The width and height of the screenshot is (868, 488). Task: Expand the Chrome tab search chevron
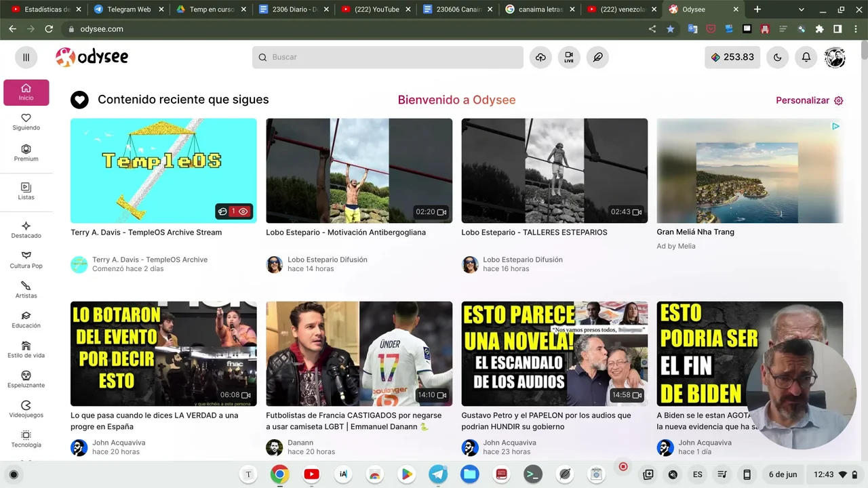click(801, 9)
